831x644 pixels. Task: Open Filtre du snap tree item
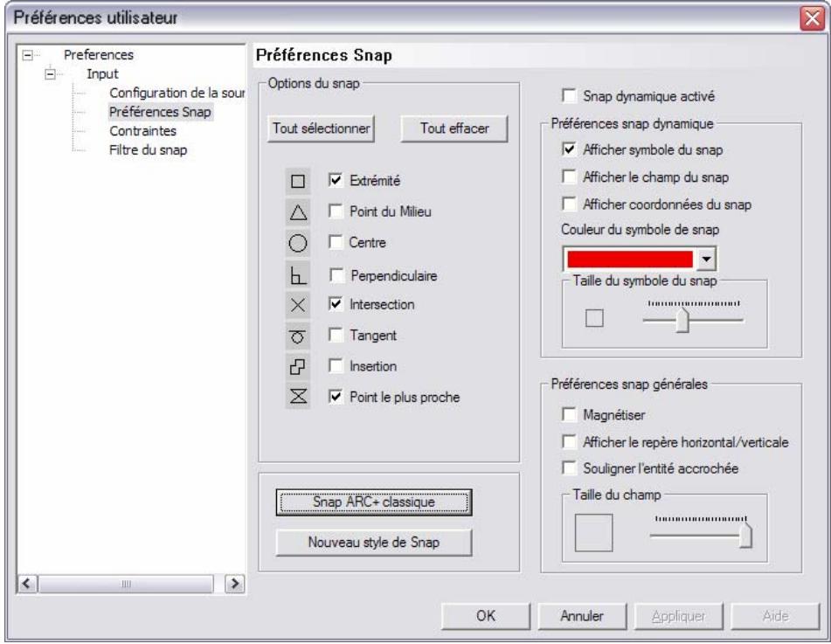coord(146,149)
